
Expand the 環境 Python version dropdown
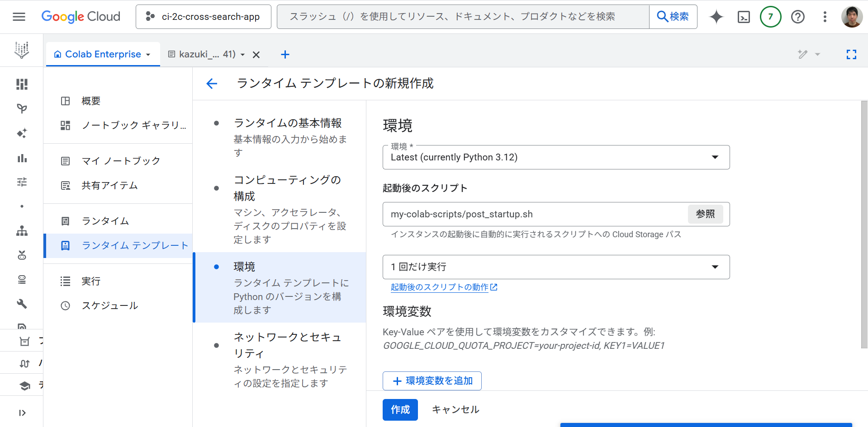556,157
